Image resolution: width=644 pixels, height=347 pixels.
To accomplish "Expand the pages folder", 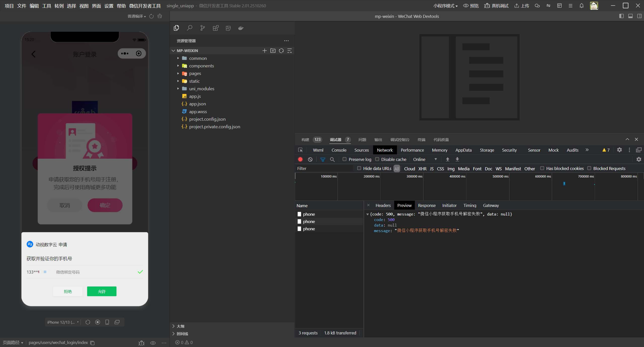I will point(178,73).
